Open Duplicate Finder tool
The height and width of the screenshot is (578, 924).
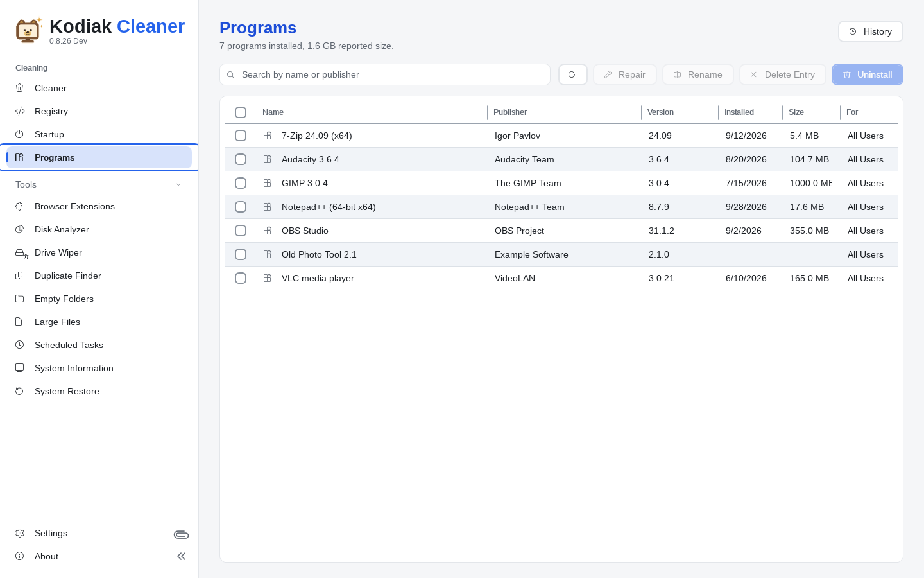(x=99, y=276)
